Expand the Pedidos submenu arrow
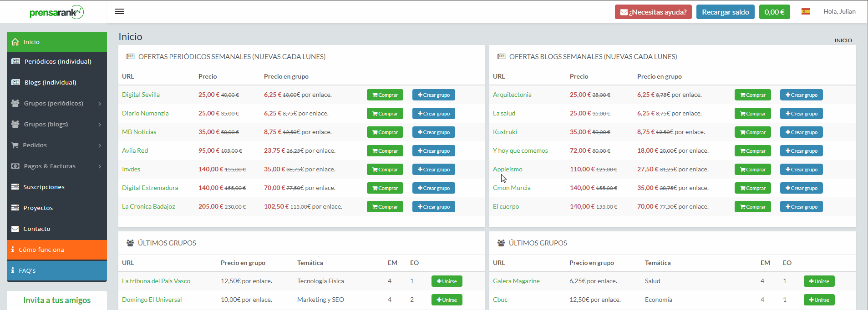Image resolution: width=868 pixels, height=310 pixels. pyautogui.click(x=100, y=145)
